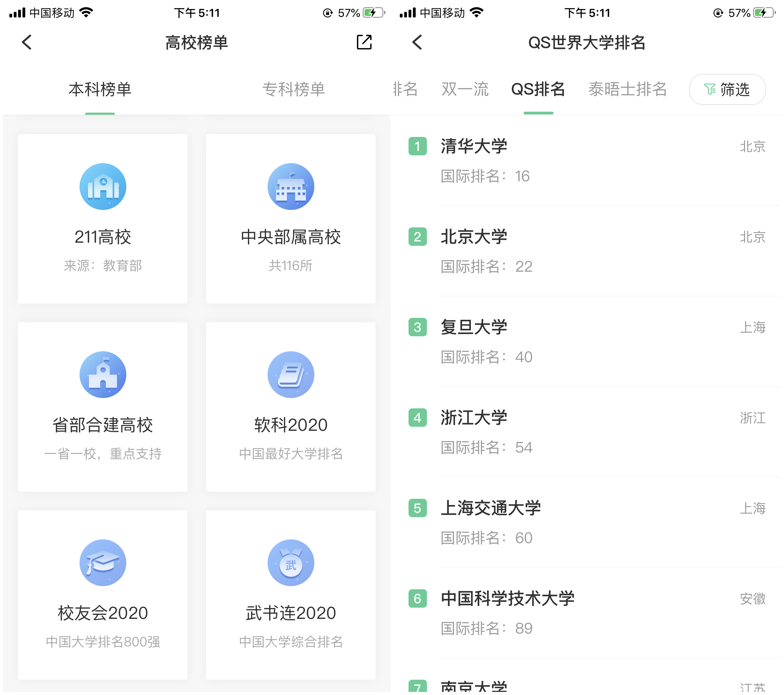Tap the 省部合建高校 school icon
Viewport: 784px width, 695px height.
tap(103, 375)
